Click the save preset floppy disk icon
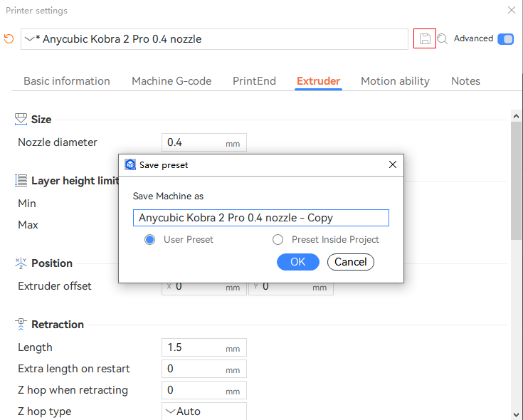Image resolution: width=523 pixels, height=420 pixels. pos(425,38)
